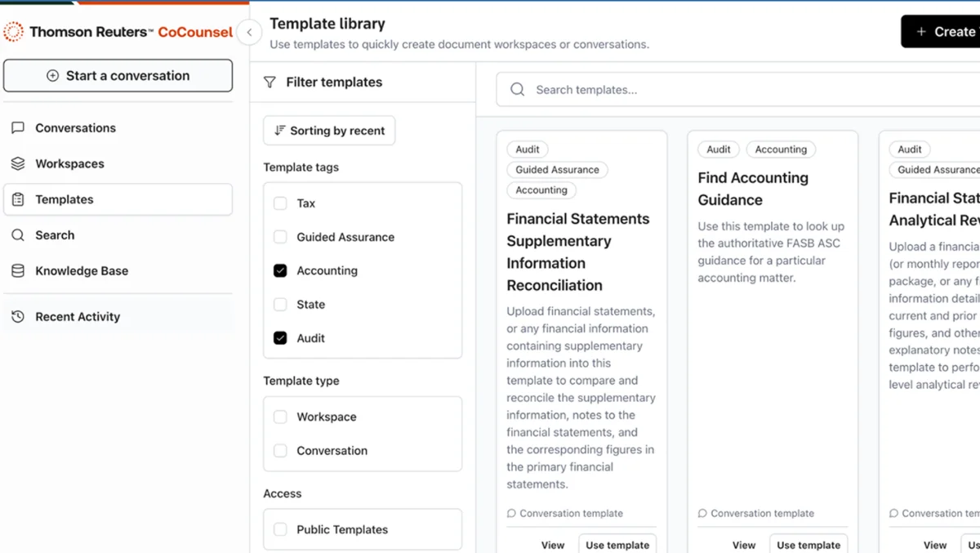This screenshot has height=553, width=980.
Task: Click the Search magnifier icon in the sidebar
Action: pos(19,234)
